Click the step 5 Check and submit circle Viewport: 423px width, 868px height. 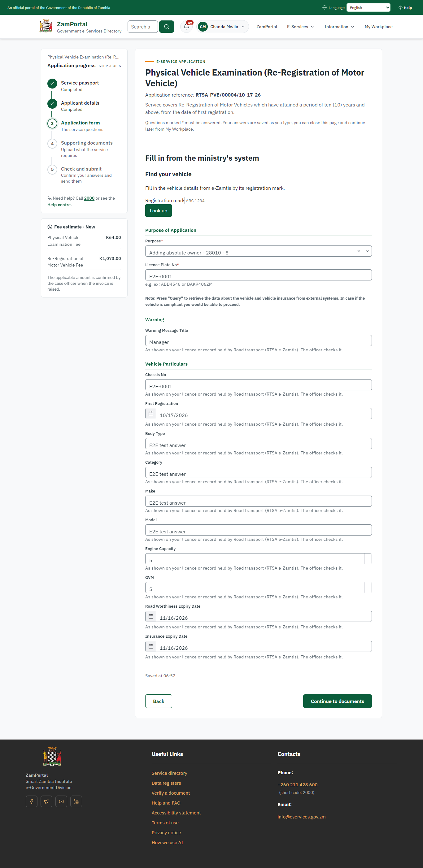pyautogui.click(x=52, y=169)
